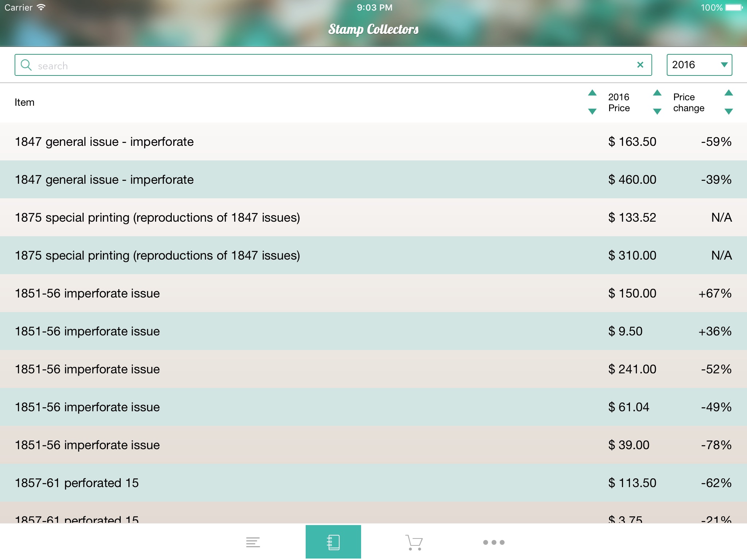Select the notebook catalog tab
The height and width of the screenshot is (560, 747).
(x=333, y=542)
